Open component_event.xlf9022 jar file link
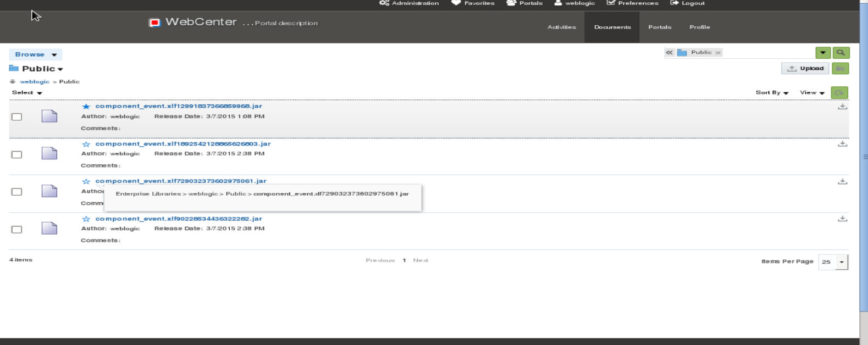 (179, 219)
